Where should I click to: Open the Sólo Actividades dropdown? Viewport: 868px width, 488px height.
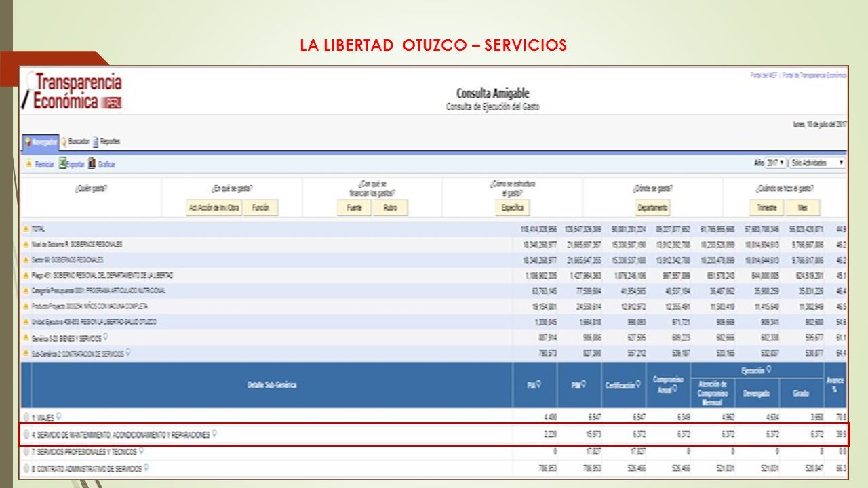[817, 163]
